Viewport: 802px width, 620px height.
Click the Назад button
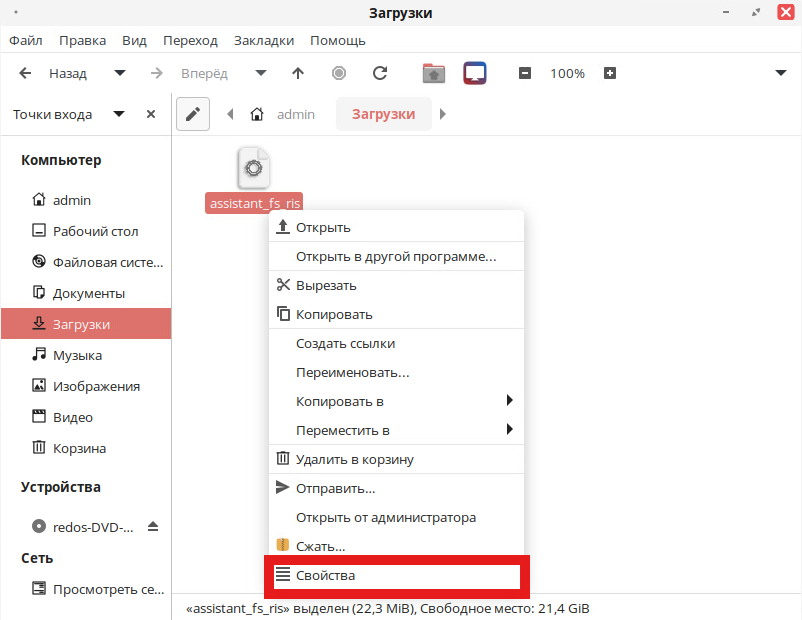(56, 73)
